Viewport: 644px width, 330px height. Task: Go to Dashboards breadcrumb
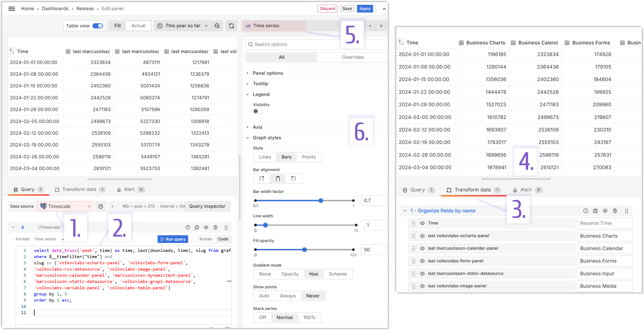tap(55, 9)
